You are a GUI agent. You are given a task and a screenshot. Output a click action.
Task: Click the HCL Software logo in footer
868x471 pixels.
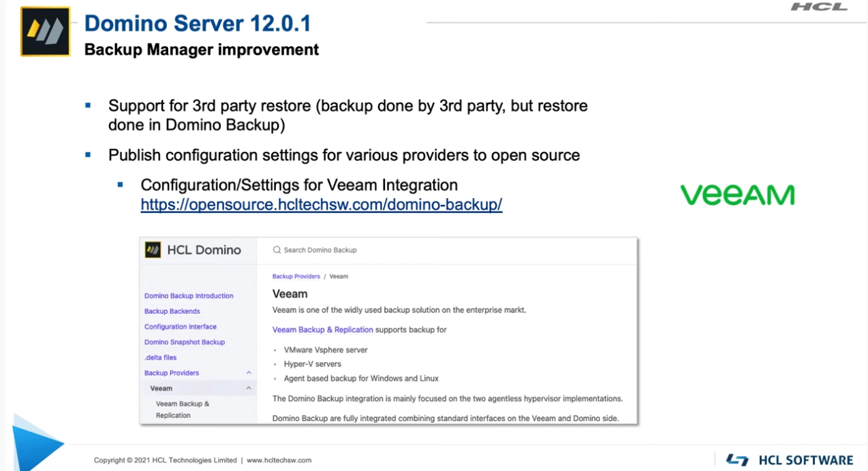click(790, 460)
